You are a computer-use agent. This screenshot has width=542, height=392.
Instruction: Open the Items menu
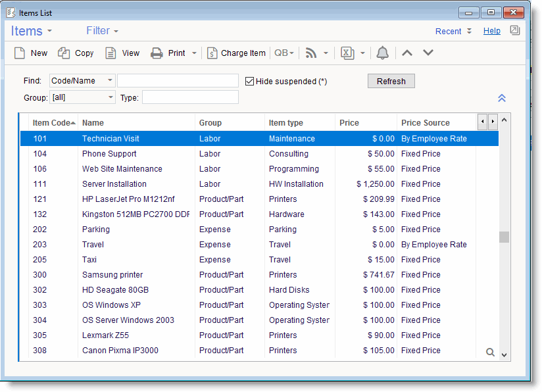[x=31, y=31]
